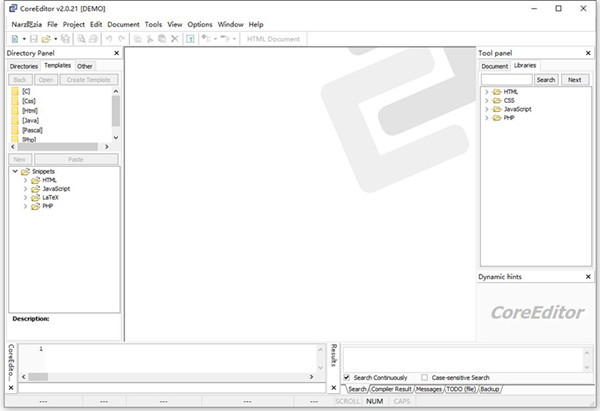The height and width of the screenshot is (411, 600).
Task: Select the [Css] template folder
Action: pyautogui.click(x=28, y=101)
